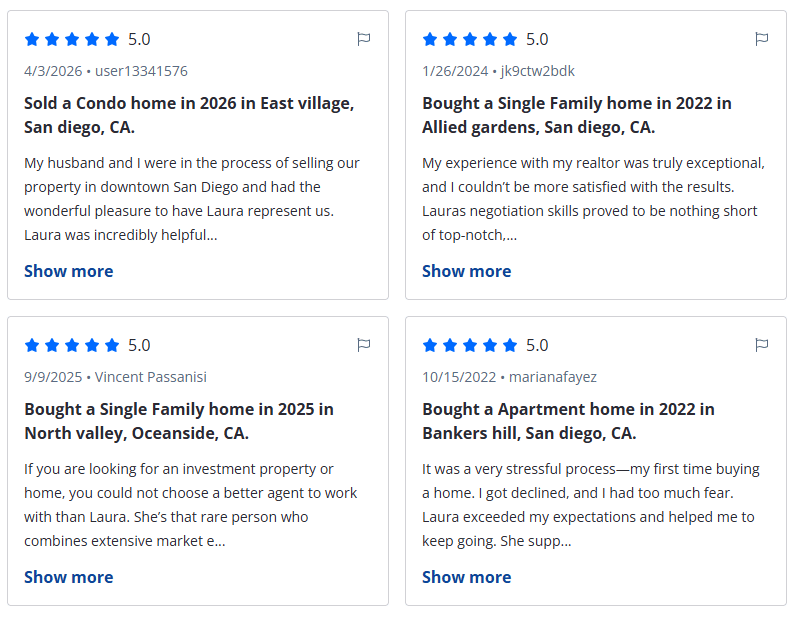Select the Allied gardens Single Family home title

(x=577, y=115)
